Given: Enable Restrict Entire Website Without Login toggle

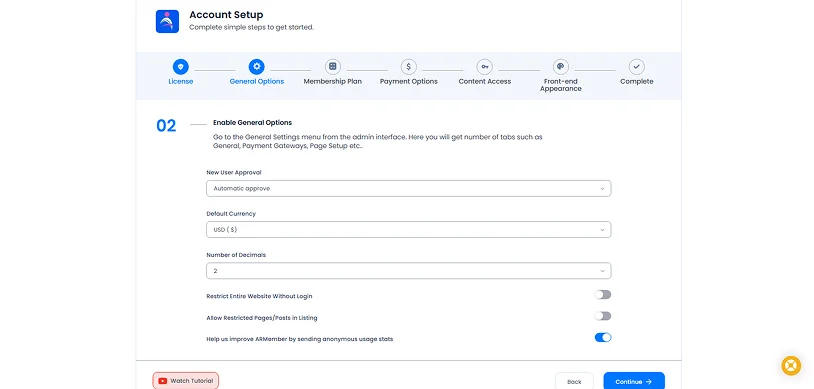Looking at the screenshot, I should [603, 294].
